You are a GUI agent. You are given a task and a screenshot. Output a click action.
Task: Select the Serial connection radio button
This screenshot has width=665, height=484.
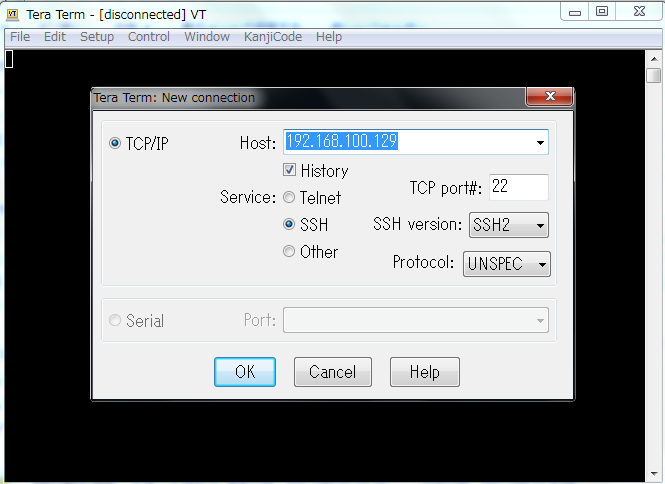coord(115,320)
